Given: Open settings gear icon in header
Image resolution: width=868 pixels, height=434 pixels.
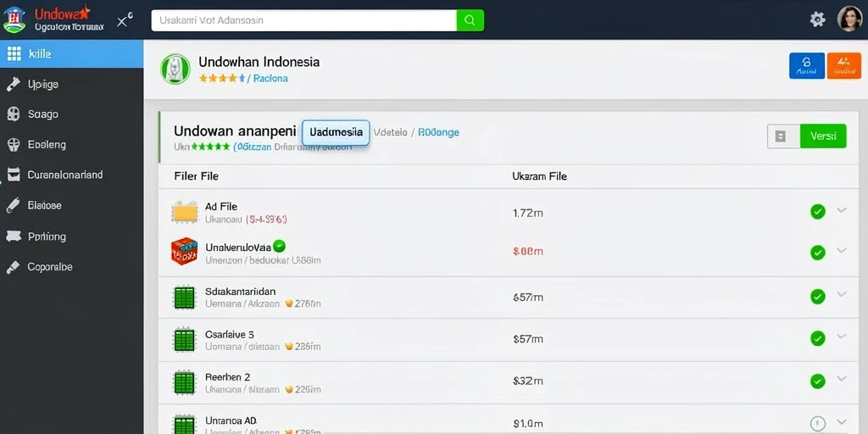Looking at the screenshot, I should pos(817,20).
